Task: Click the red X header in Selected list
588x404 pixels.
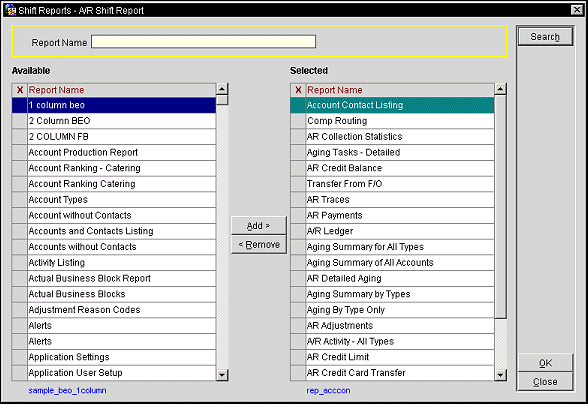Action: (x=298, y=90)
